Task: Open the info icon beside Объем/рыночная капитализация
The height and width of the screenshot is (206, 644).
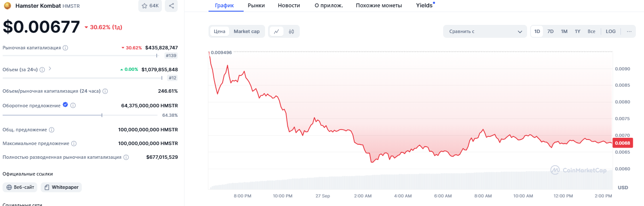Action: tap(105, 91)
